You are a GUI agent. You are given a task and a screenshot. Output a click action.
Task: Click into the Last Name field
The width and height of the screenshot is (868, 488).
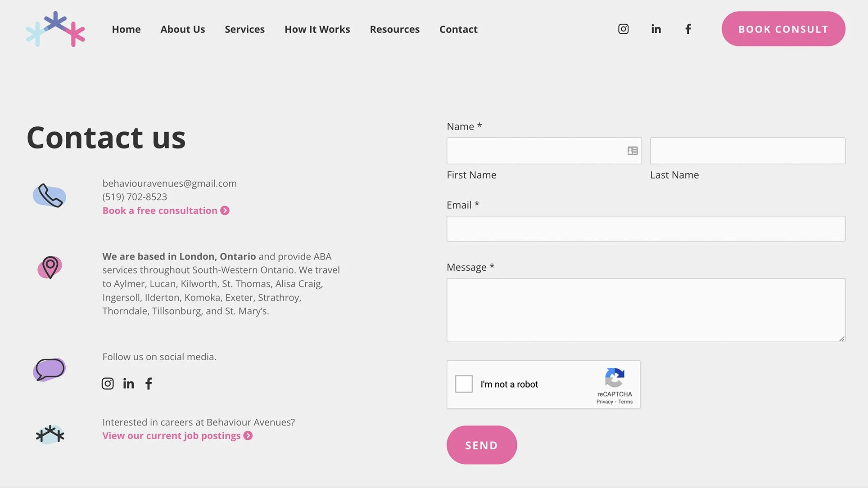pyautogui.click(x=747, y=151)
